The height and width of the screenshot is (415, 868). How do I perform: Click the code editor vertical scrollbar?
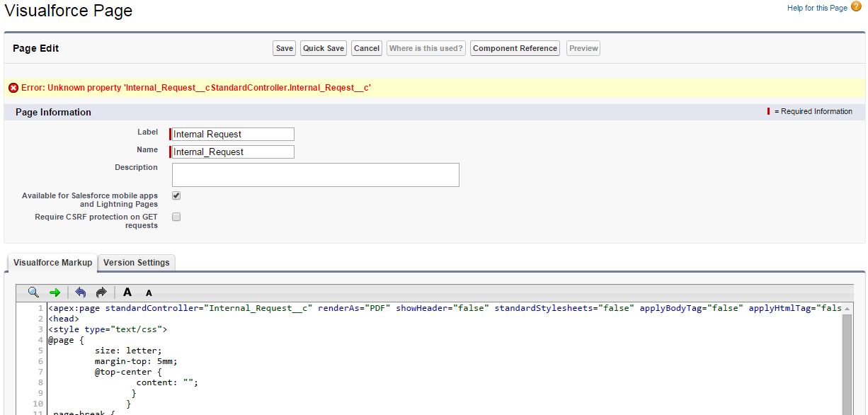coord(847,361)
